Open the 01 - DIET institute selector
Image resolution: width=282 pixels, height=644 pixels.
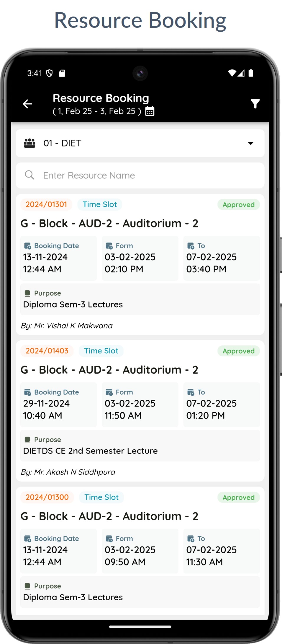[140, 143]
